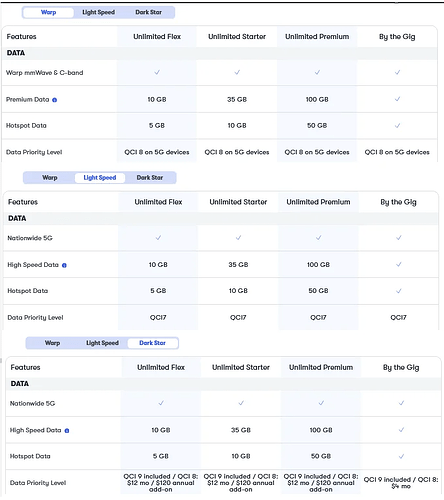Viewport: 444px width, 500px height.
Task: Switch to Light Speed in the top selector
Action: (x=99, y=12)
